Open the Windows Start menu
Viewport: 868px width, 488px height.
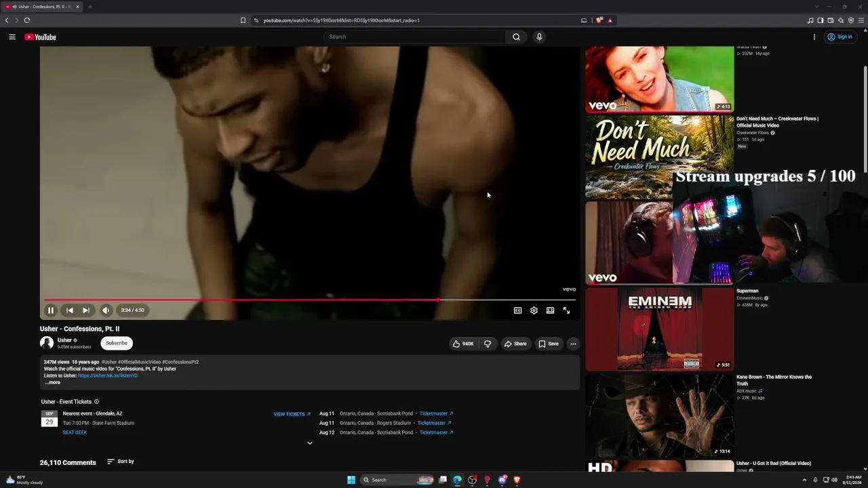pos(351,480)
